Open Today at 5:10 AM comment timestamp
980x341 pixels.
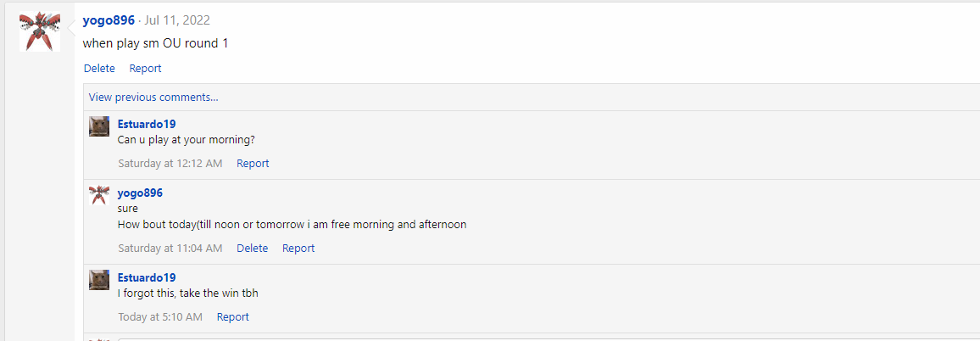pyautogui.click(x=160, y=317)
